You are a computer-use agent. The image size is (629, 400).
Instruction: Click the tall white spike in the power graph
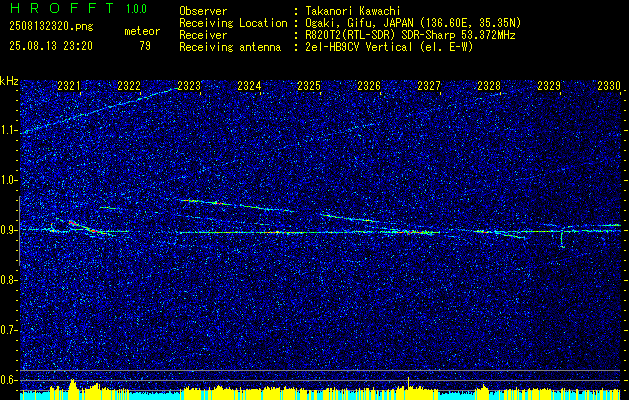(x=408, y=382)
